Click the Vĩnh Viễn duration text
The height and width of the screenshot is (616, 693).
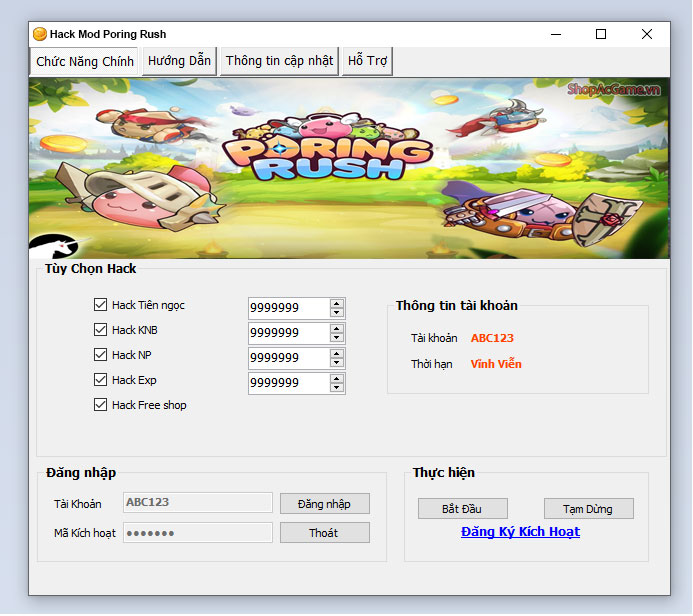(496, 364)
